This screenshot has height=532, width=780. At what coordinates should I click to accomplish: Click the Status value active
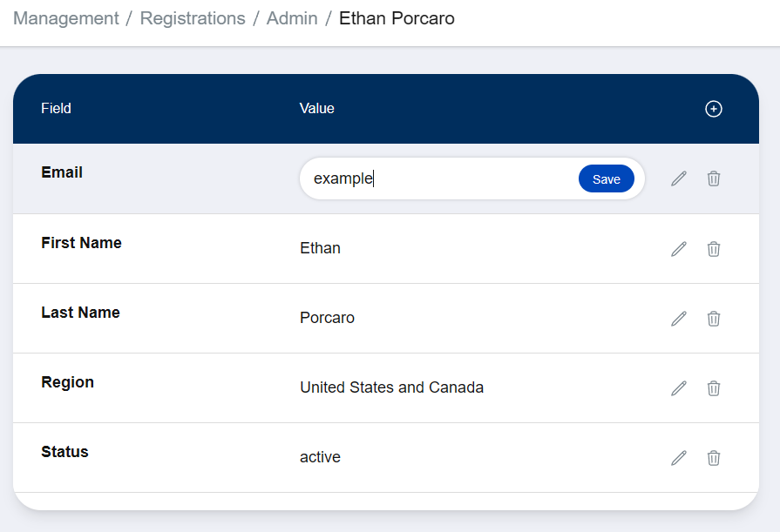(x=320, y=457)
